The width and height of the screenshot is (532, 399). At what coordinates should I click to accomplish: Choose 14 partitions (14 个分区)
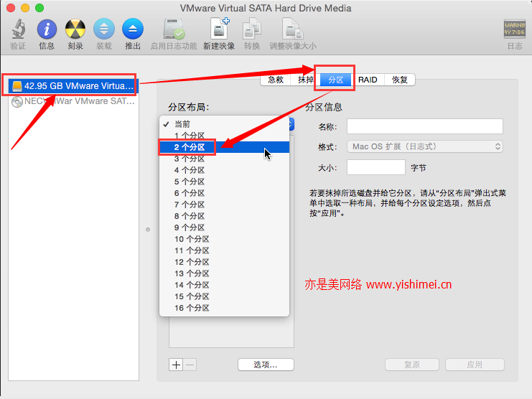(224, 285)
